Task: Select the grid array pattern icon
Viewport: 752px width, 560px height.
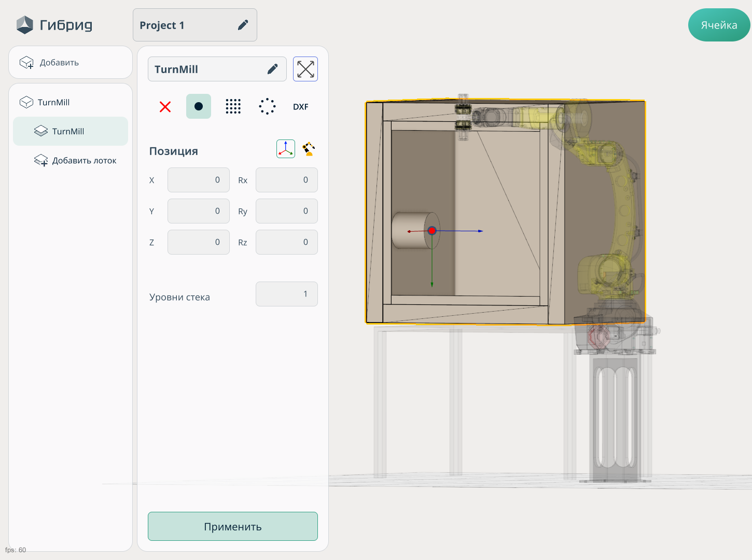Action: (x=233, y=107)
